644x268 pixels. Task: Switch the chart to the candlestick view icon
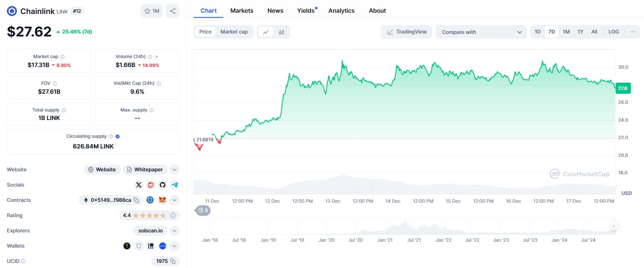point(281,32)
